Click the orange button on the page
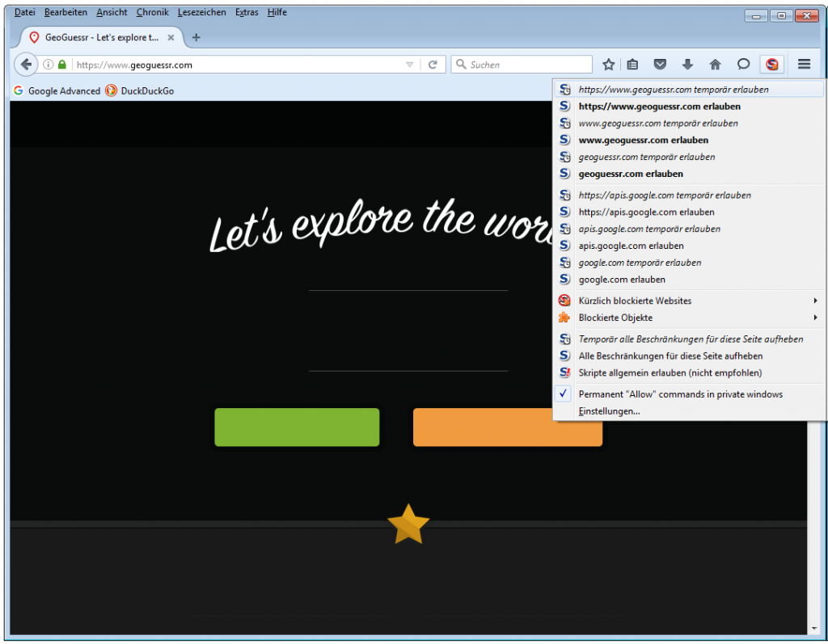 (508, 427)
